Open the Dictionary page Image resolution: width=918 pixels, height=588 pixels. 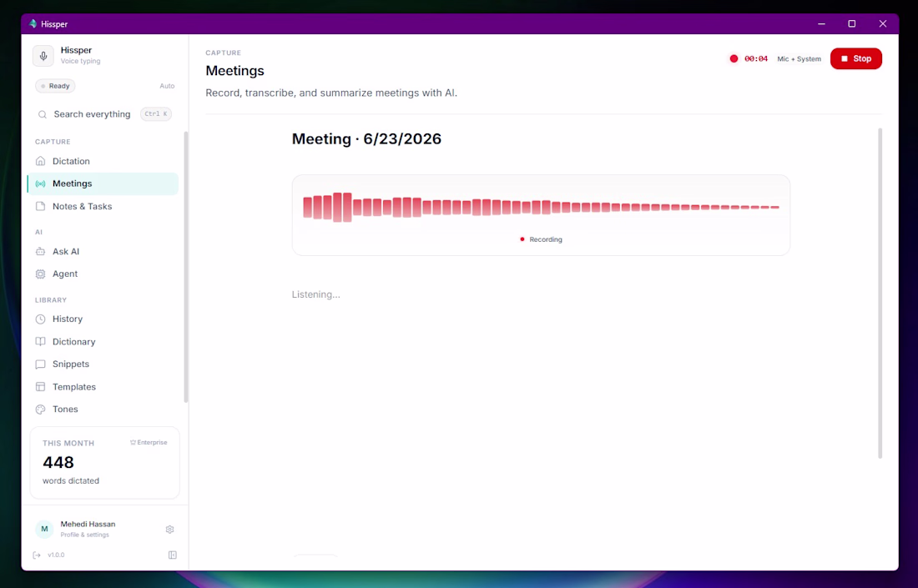(x=103, y=342)
